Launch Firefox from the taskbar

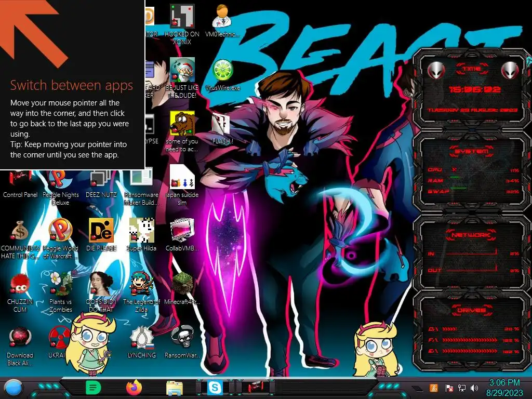pos(134,388)
